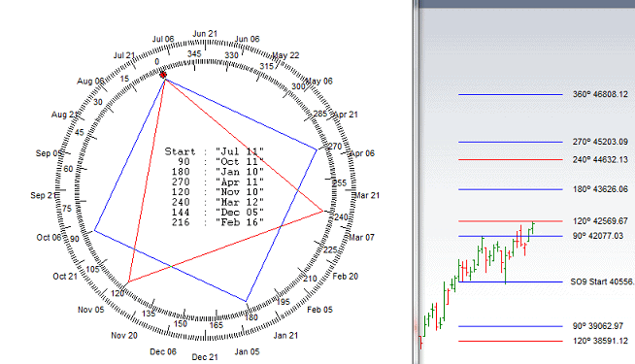Click the 180 degree mark on inner ring
635x364 pixels.
[x=251, y=317]
